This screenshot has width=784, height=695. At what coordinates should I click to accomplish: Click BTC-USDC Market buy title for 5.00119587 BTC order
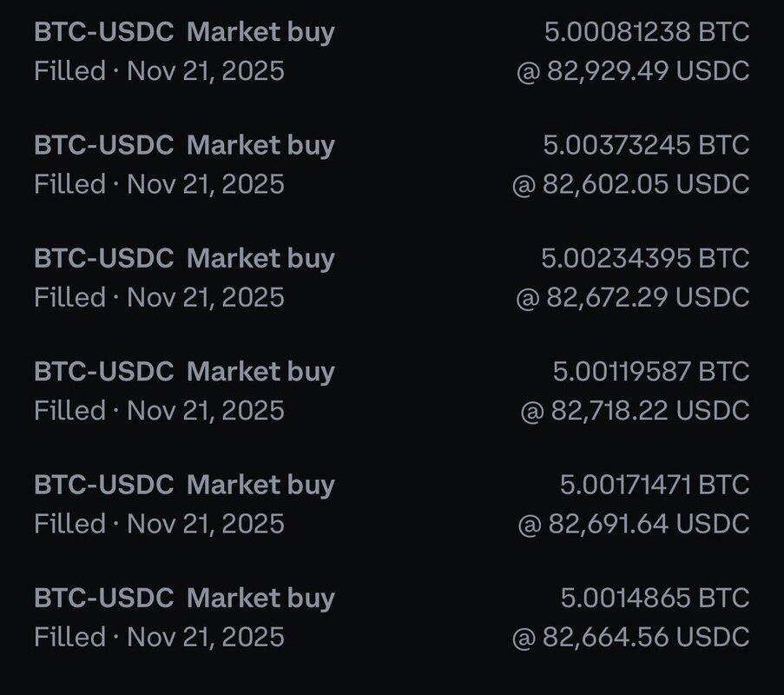point(184,371)
